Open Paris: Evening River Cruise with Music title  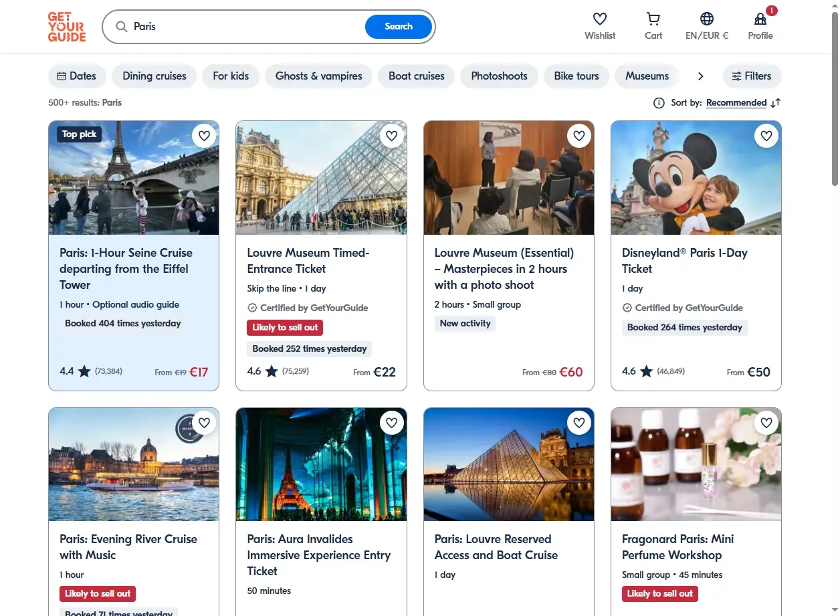click(x=128, y=547)
